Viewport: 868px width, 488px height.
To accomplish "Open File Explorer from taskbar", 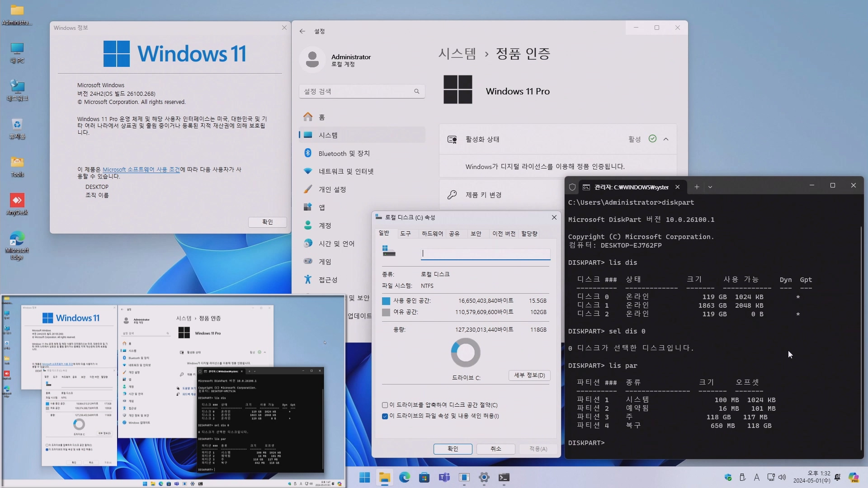I will coord(384,477).
